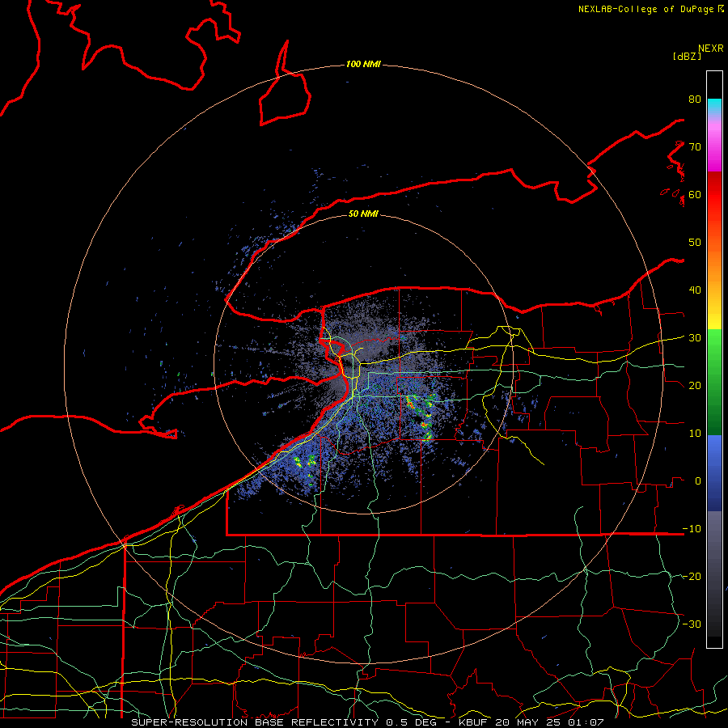Click the -30 value on the dBZ scale
Viewport: 728px width, 728px height.
692,624
